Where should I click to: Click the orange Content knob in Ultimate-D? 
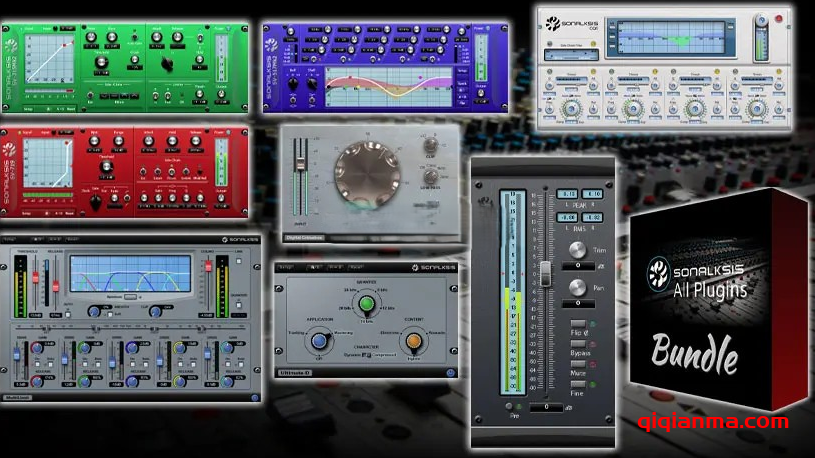coord(414,341)
